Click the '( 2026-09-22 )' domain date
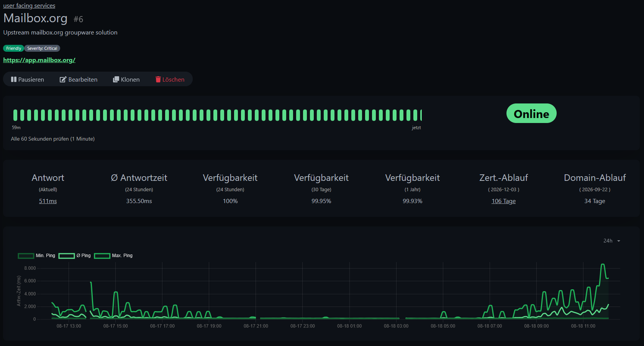The width and height of the screenshot is (644, 346). click(x=595, y=190)
